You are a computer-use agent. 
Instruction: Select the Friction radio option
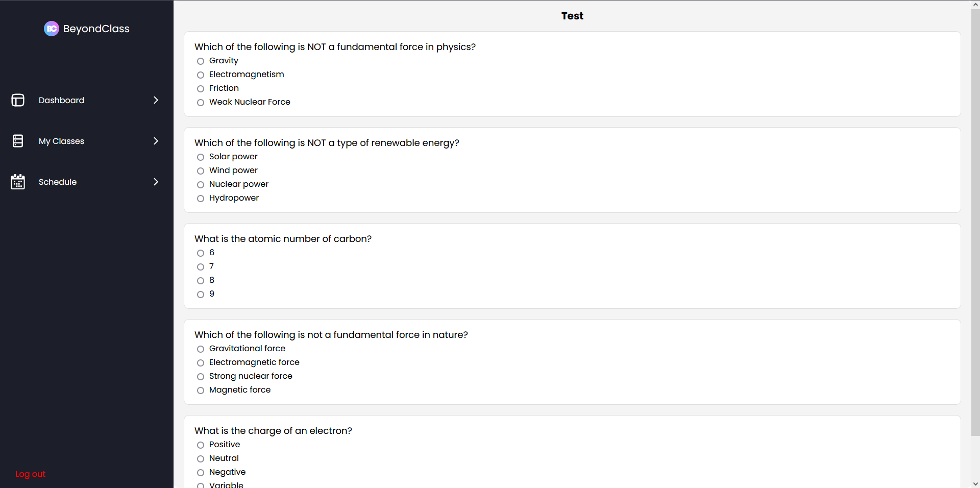pos(201,89)
